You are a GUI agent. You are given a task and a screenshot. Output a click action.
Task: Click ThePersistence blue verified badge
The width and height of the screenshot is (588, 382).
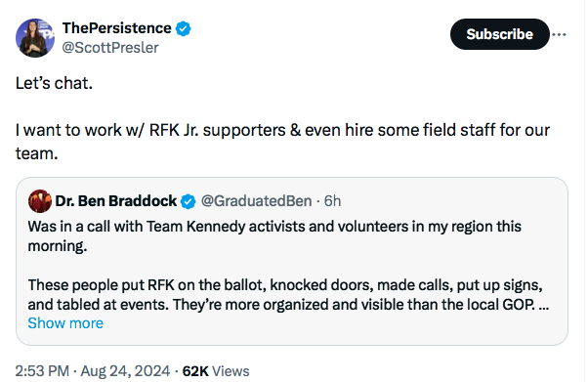183,28
